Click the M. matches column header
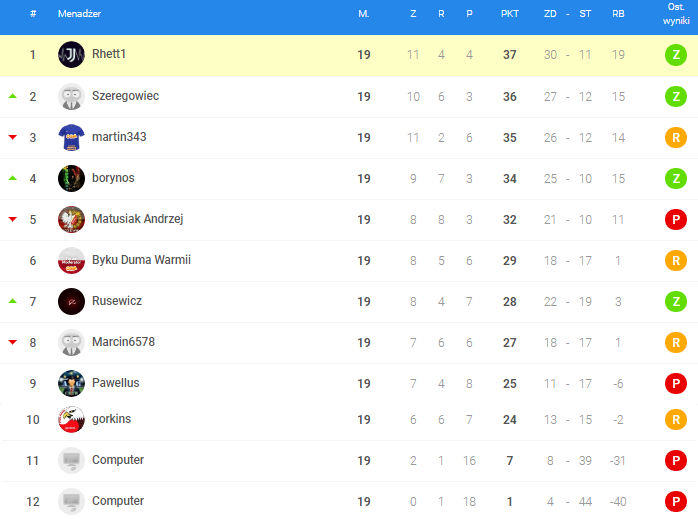 (x=363, y=14)
